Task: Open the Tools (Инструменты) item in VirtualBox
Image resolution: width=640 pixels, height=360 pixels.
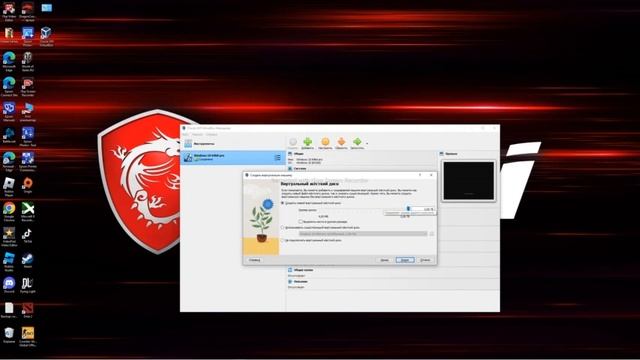Action: 233,144
